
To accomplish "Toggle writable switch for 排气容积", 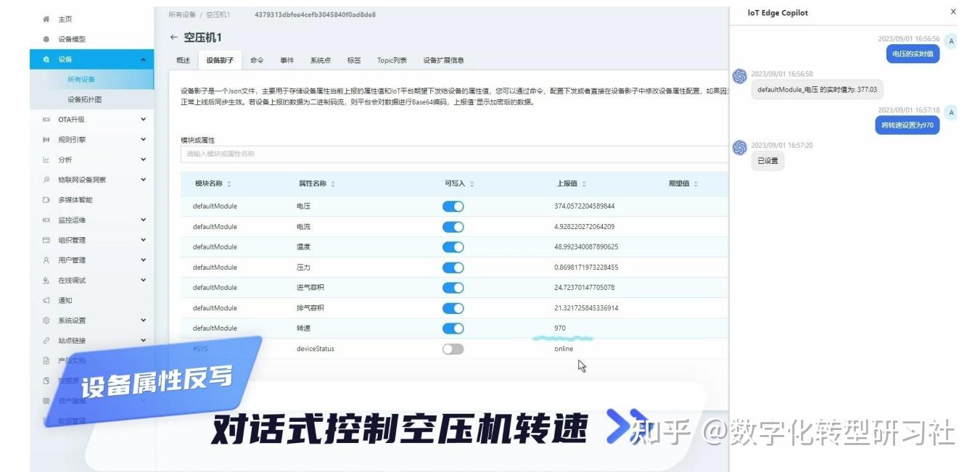I will 453,308.
